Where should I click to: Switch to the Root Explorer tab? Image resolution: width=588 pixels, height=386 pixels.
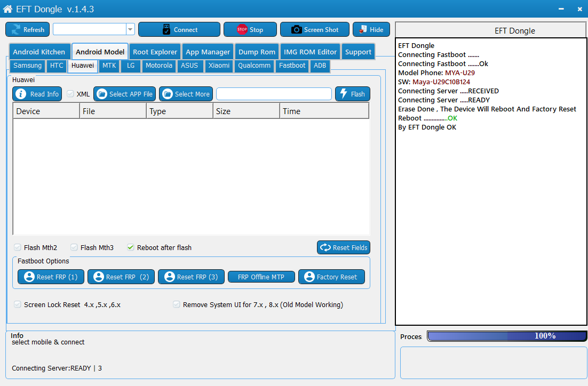click(155, 52)
